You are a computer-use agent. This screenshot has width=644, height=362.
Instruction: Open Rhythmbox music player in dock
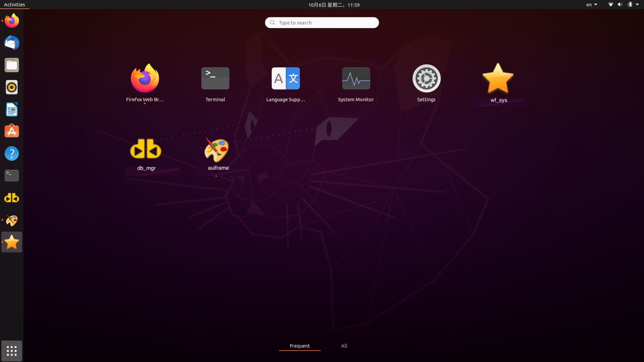[12, 87]
